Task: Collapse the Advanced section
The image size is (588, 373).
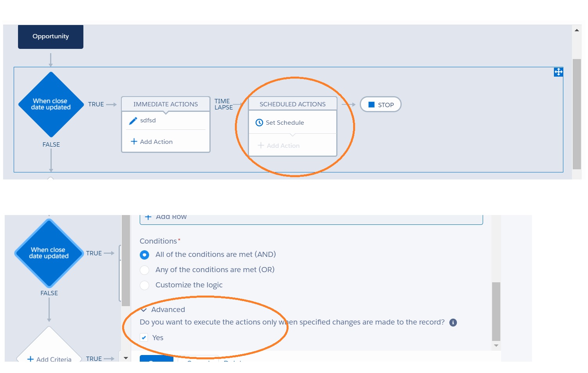Action: tap(144, 310)
